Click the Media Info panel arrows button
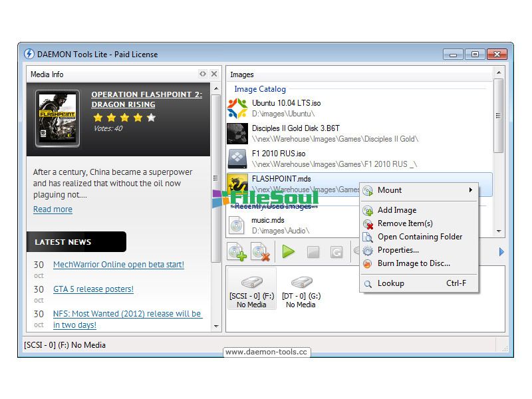The width and height of the screenshot is (532, 399). coord(203,74)
